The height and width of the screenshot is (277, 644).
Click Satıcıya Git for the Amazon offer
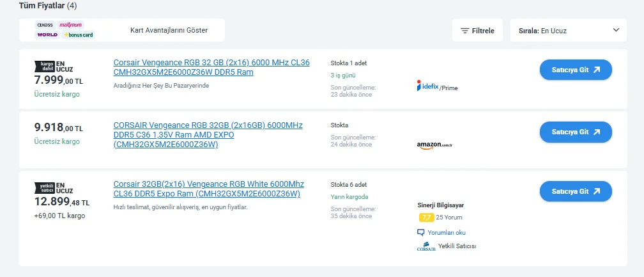tap(576, 132)
